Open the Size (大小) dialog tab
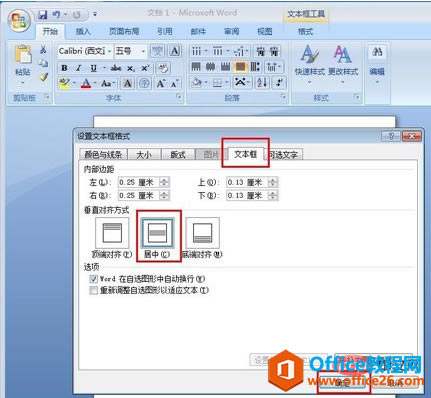The image size is (431, 398). tap(144, 155)
